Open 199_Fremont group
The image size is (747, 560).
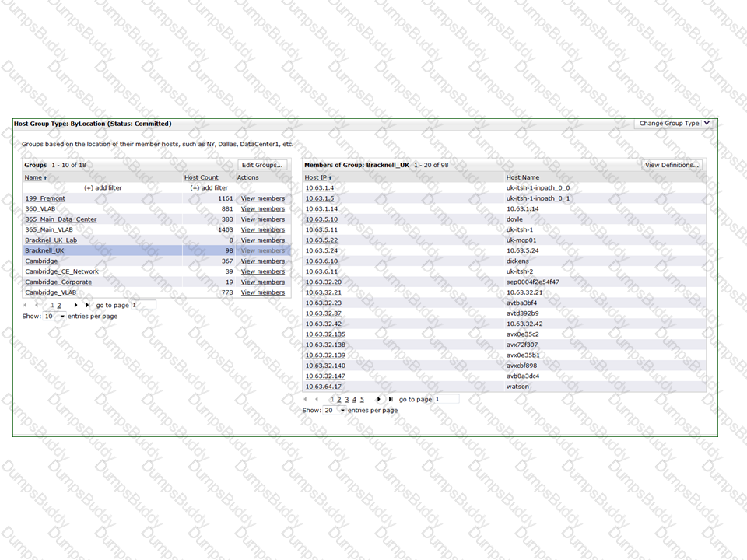45,198
